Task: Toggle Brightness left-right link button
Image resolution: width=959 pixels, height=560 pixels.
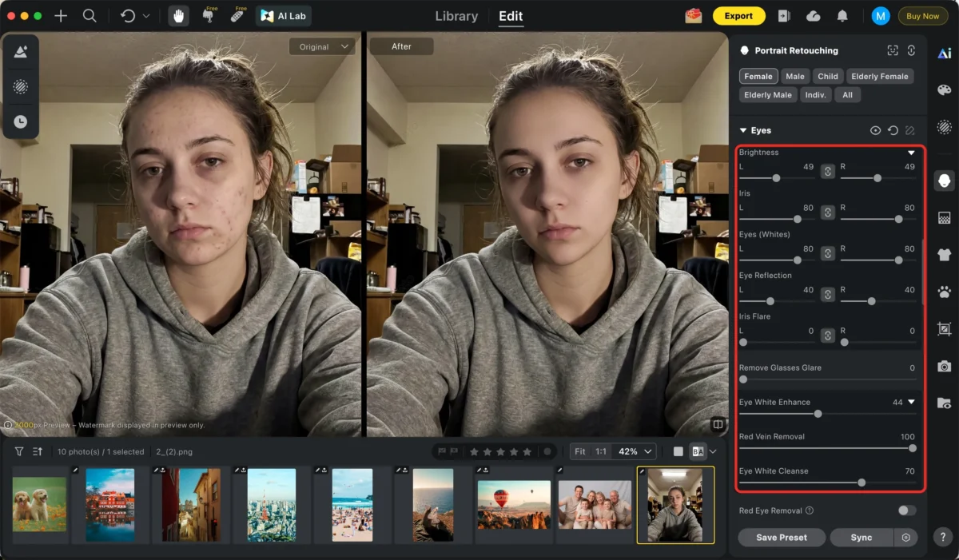Action: pyautogui.click(x=828, y=171)
